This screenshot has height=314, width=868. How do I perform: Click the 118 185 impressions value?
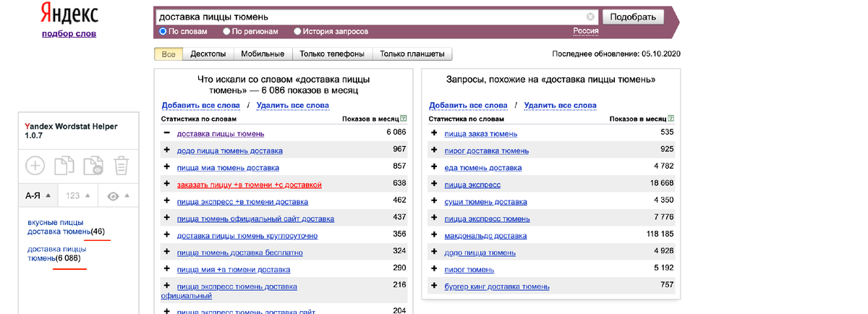[660, 235]
